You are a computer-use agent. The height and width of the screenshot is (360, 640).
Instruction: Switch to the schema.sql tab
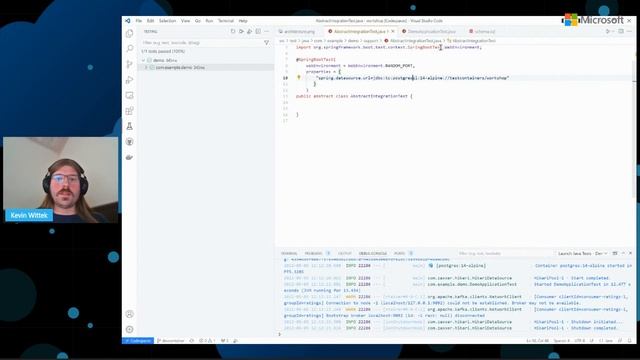[482, 31]
